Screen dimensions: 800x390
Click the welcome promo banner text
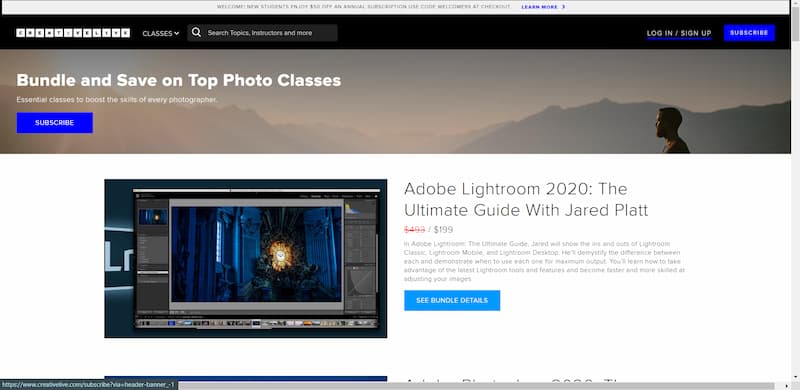364,7
